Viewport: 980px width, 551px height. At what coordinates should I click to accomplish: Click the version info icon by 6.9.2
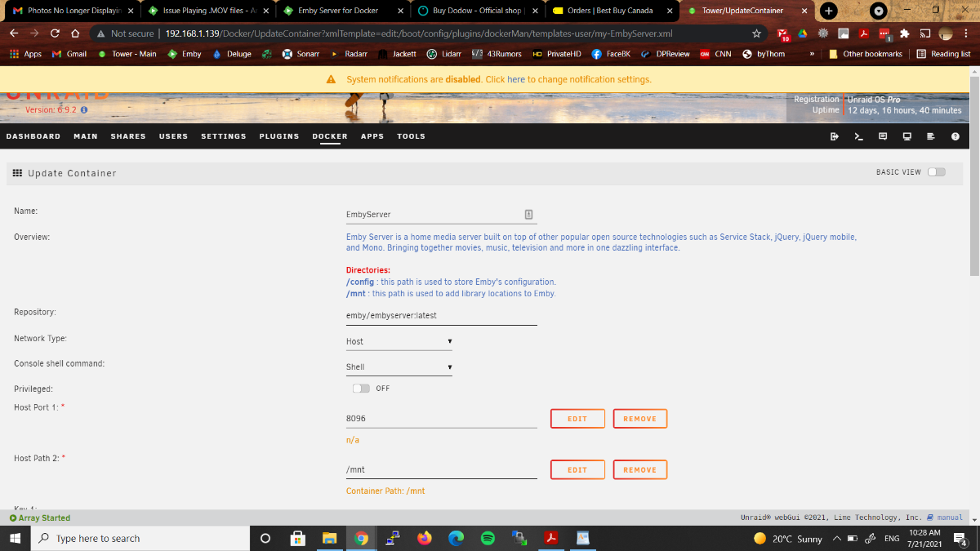84,109
